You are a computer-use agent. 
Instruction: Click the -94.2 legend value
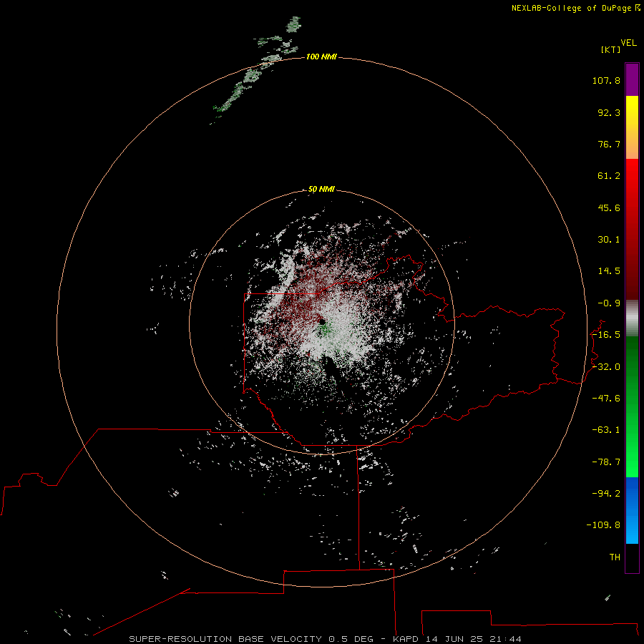(x=606, y=494)
